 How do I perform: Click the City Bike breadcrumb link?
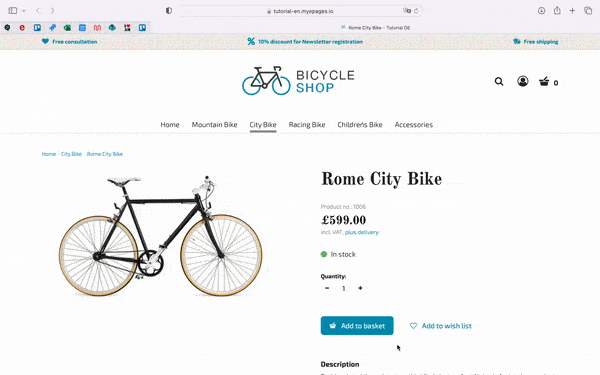[71, 154]
